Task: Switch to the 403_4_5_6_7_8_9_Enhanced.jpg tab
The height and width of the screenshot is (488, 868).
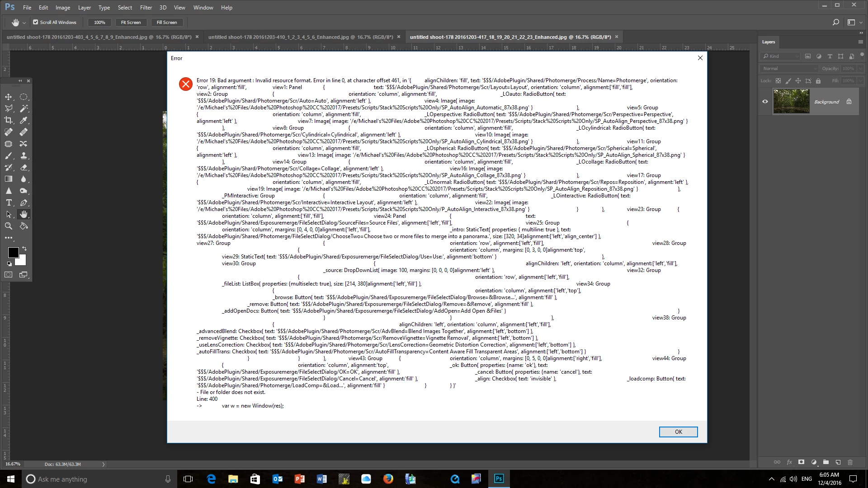Action: pos(99,37)
